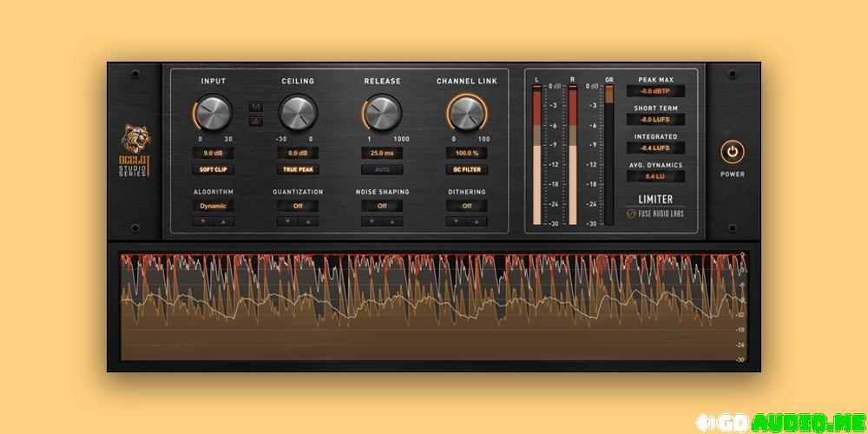Adjust the Release knob
This screenshot has width=868, height=434.
pos(382,112)
